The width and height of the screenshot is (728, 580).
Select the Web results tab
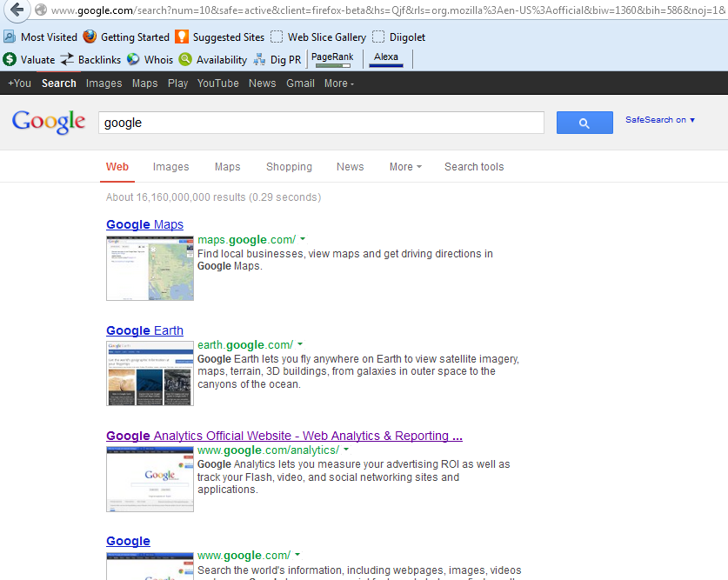(x=117, y=167)
